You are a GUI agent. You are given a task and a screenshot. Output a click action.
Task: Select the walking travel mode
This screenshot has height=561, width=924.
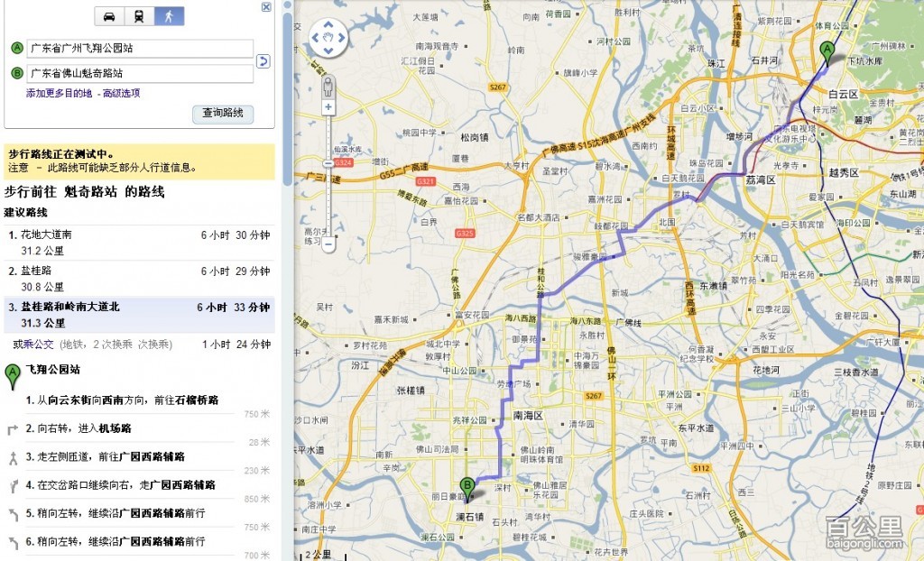[168, 16]
